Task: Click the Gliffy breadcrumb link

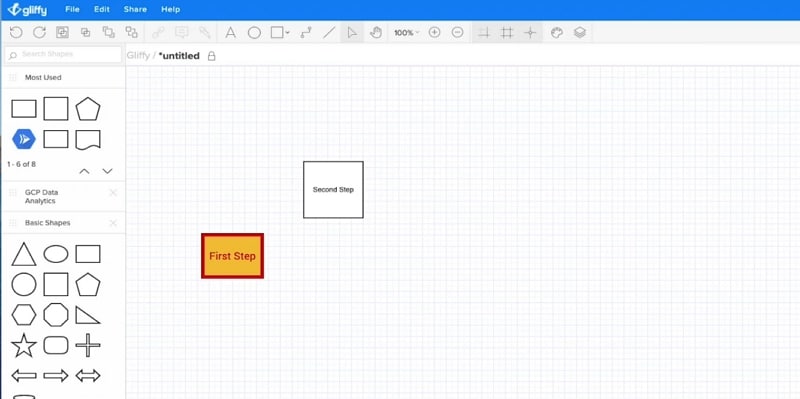Action: 138,56
